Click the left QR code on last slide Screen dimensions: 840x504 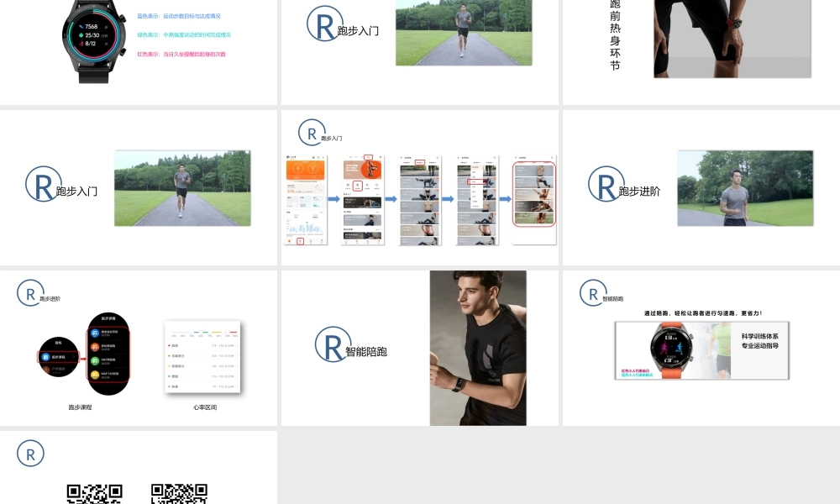click(x=94, y=494)
